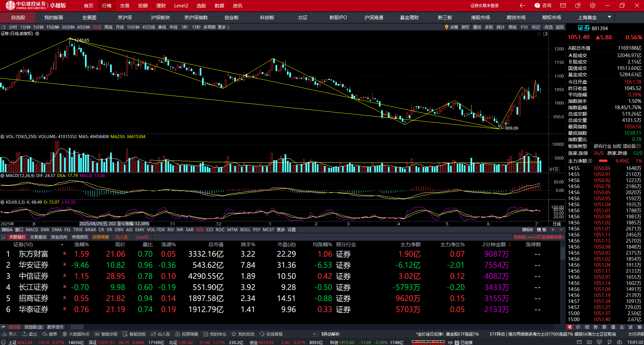Open 智能诊股 diagnosis tool
Viewport: 644px width, 345px height.
click(106, 334)
